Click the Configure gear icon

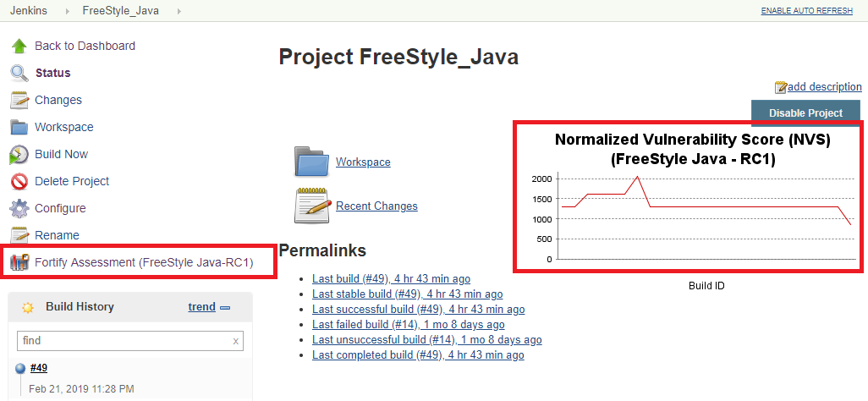click(x=19, y=209)
